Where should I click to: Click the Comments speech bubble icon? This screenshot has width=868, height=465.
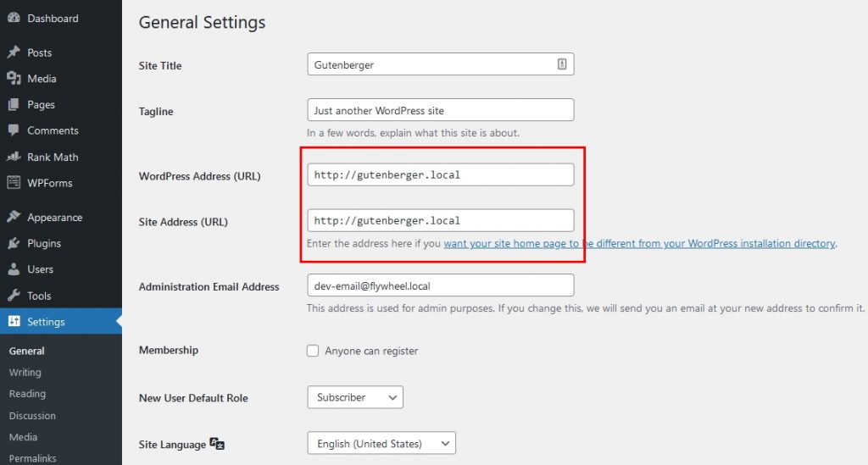(14, 130)
